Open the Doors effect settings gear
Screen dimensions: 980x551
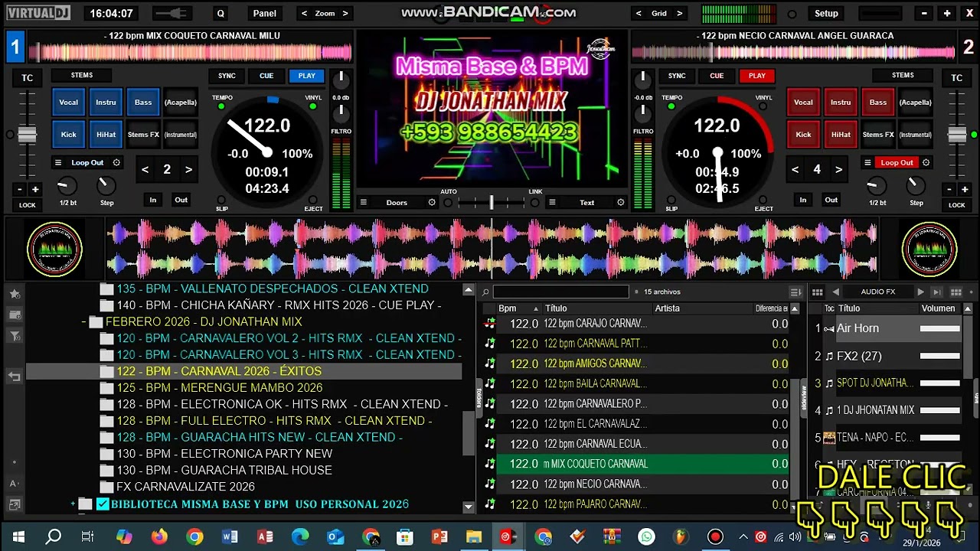point(432,203)
